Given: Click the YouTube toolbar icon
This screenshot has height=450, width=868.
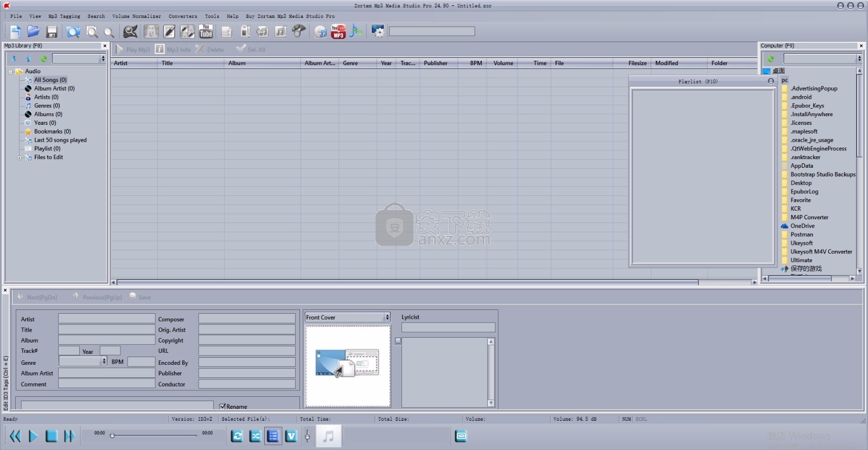Looking at the screenshot, I should click(x=206, y=31).
